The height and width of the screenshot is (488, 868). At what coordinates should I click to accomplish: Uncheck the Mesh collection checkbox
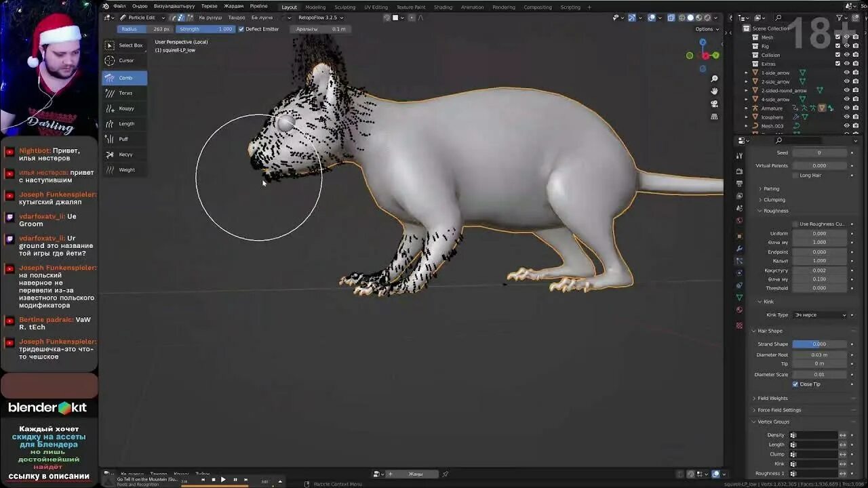point(838,37)
